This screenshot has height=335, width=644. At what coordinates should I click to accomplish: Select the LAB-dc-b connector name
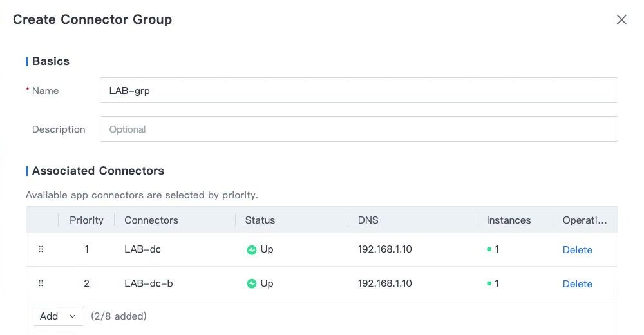148,283
